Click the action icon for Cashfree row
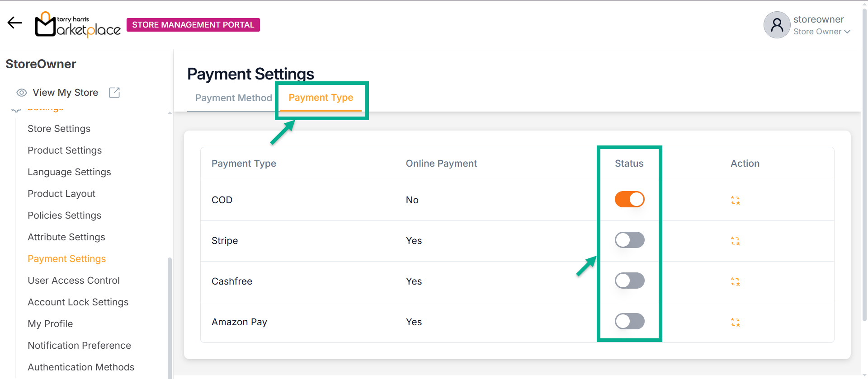 coord(735,281)
